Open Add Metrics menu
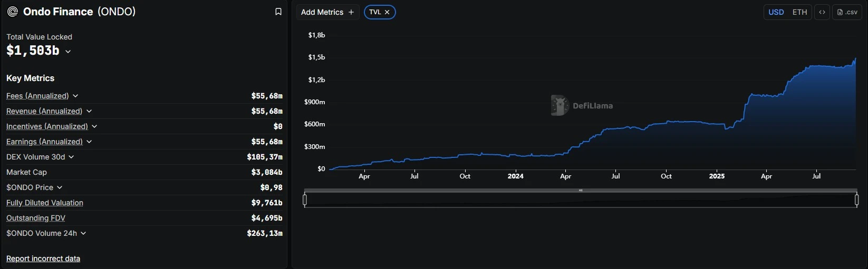The image size is (868, 269). 327,12
